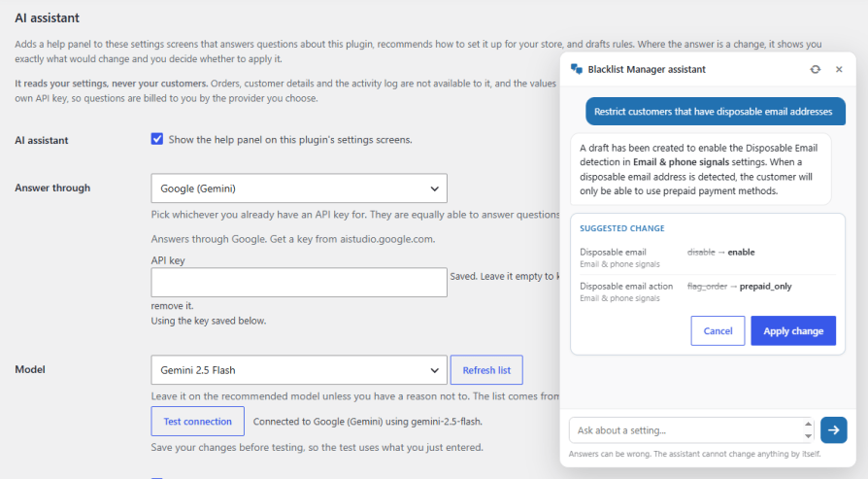Reset the assistant conversation with refresh icon
This screenshot has width=868, height=479.
point(816,69)
